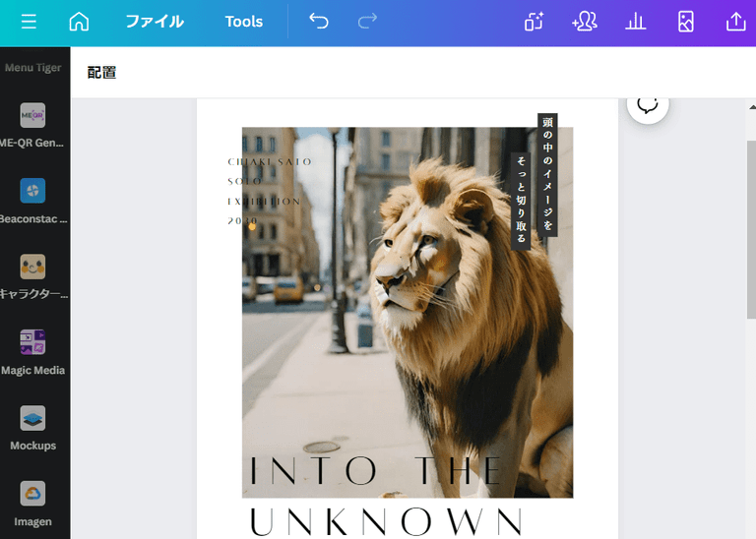Open the Magic Media app
756x539 pixels.
[x=33, y=351]
